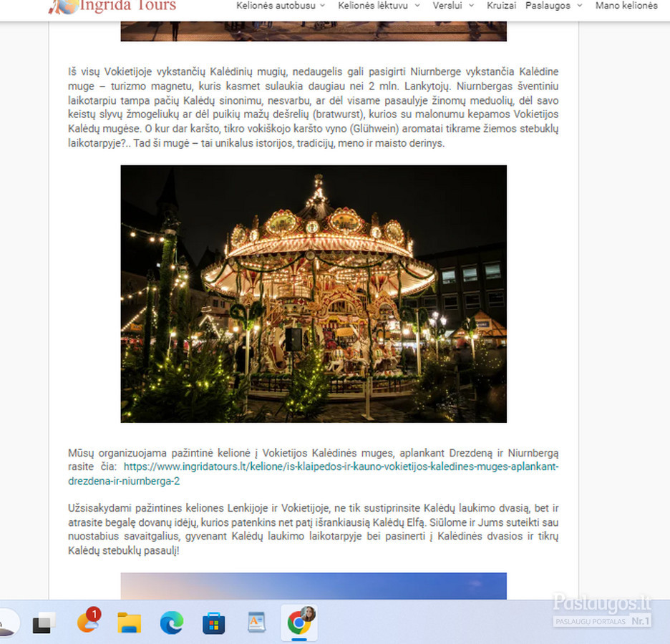The width and height of the screenshot is (670, 644).
Task: Open File Explorer from the taskbar
Action: 129,623
